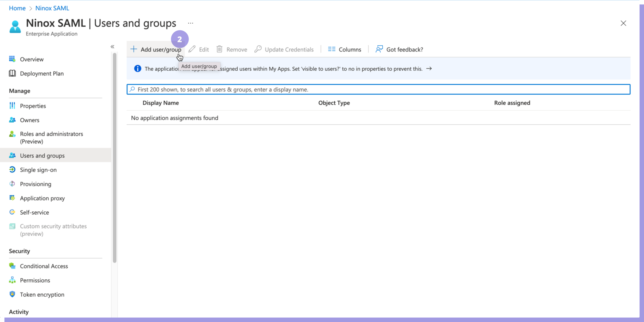Click Add user/group button label

pos(161,50)
